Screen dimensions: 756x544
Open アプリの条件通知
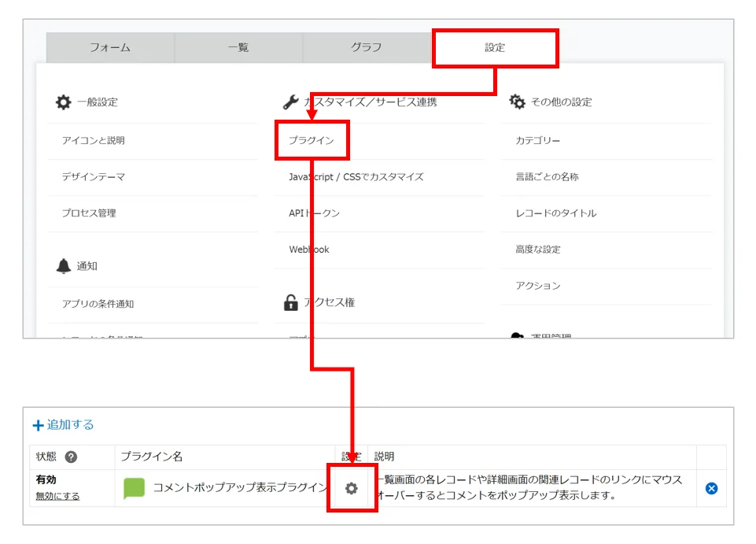98,304
